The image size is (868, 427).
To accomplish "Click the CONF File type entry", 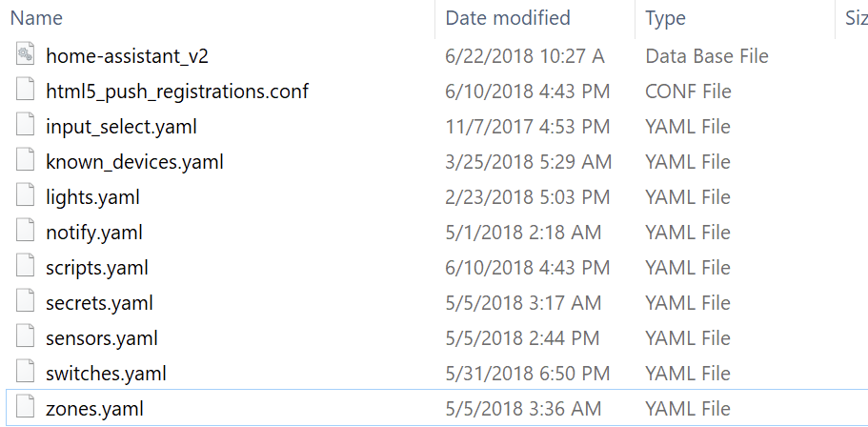I will pos(688,91).
